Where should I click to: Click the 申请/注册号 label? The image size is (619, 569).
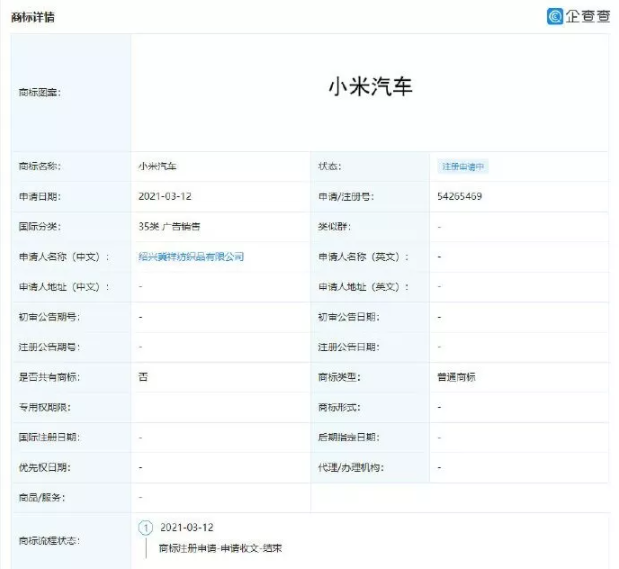[346, 197]
